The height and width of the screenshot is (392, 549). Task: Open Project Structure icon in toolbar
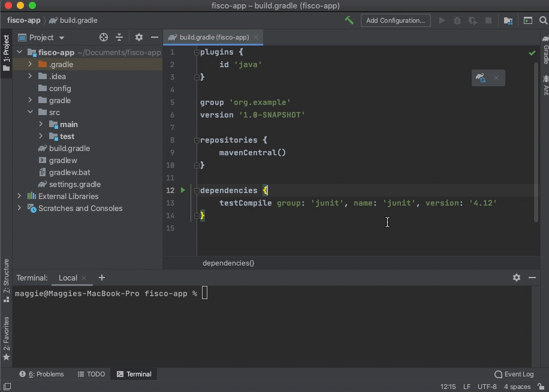pos(508,20)
